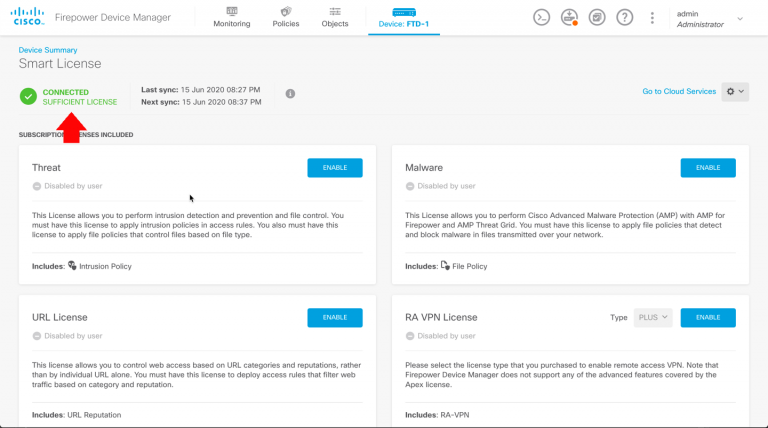Screen dimensions: 768x428
Task: Open the Objects tab
Action: click(x=335, y=18)
